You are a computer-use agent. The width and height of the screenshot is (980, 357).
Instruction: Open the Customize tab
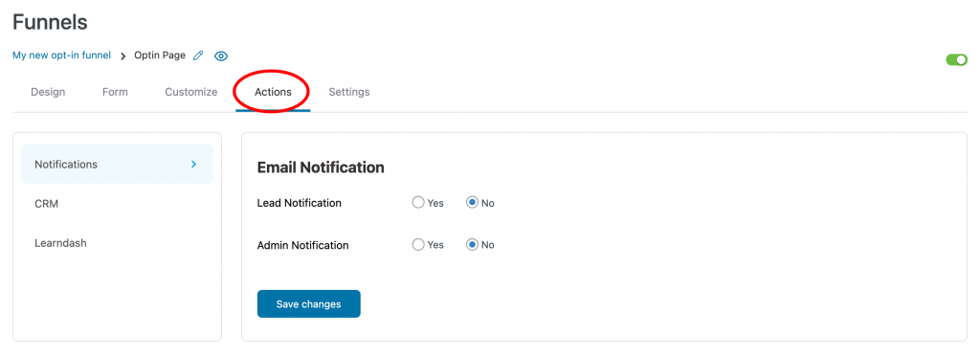pyautogui.click(x=191, y=92)
